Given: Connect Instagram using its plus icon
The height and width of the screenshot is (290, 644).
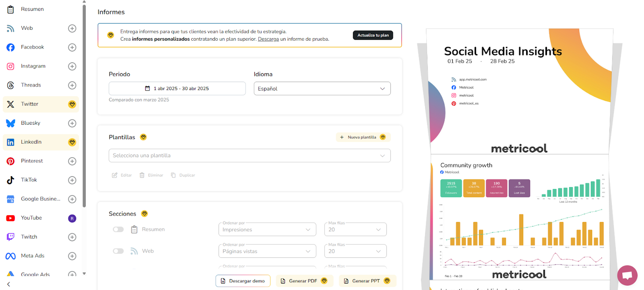Looking at the screenshot, I should coord(72,66).
